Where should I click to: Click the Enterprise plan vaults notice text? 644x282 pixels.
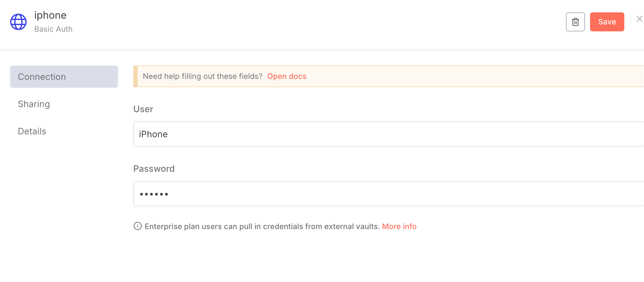coord(262,226)
